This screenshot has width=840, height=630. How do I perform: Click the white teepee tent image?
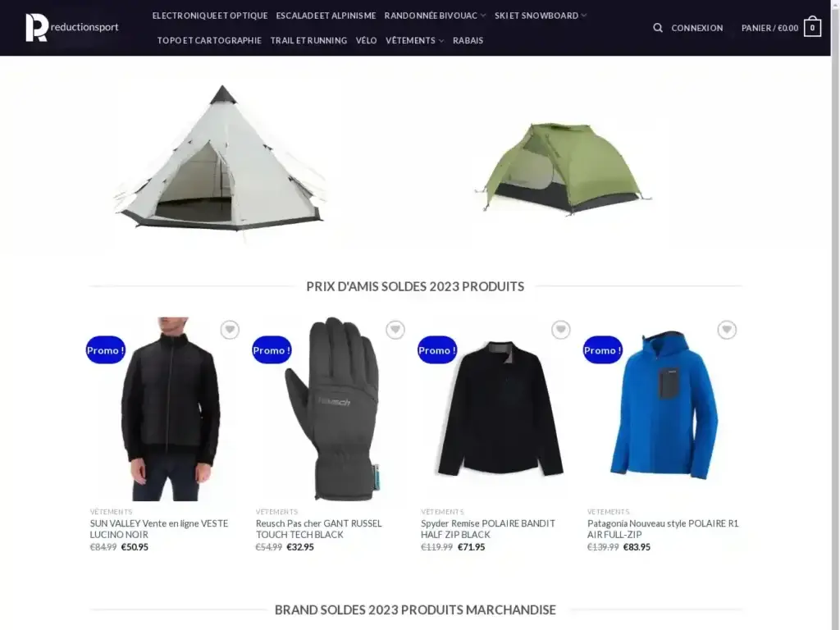[221, 158]
